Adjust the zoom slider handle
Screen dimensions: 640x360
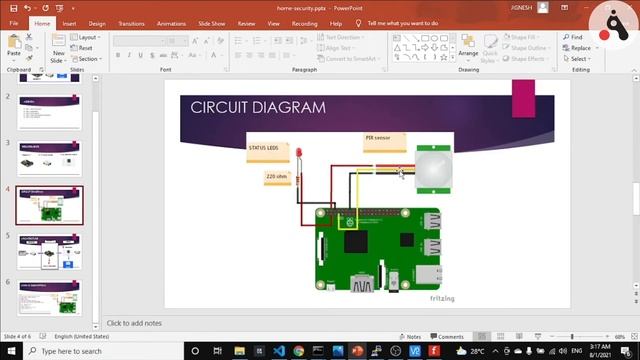[572, 336]
